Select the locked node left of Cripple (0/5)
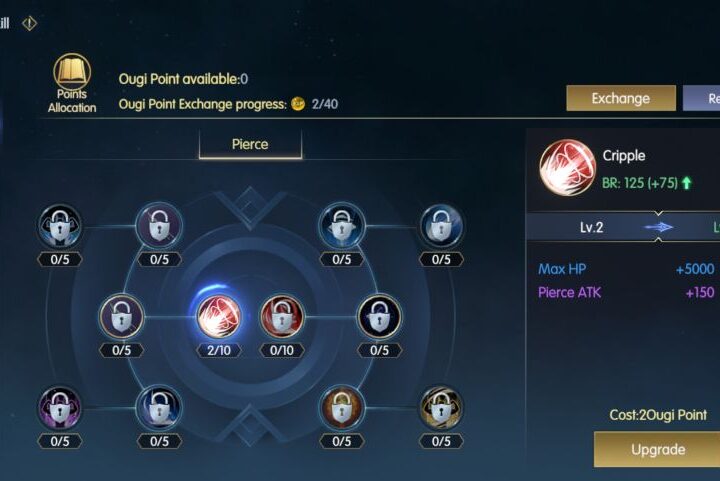The image size is (720, 481). (x=122, y=317)
